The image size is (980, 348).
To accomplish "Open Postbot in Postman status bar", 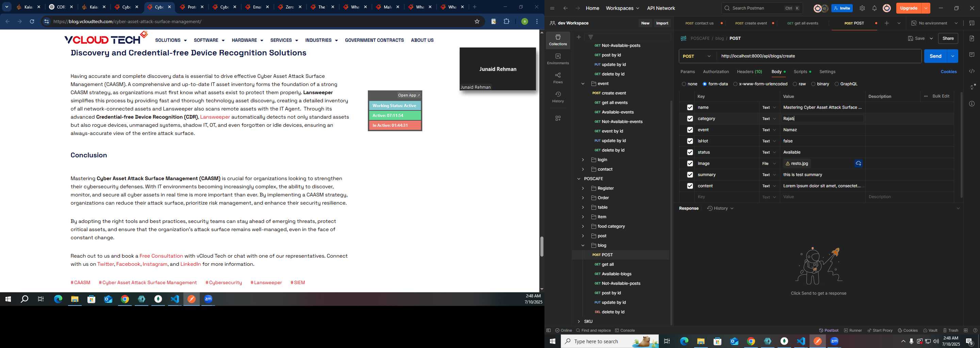I will 829,330.
